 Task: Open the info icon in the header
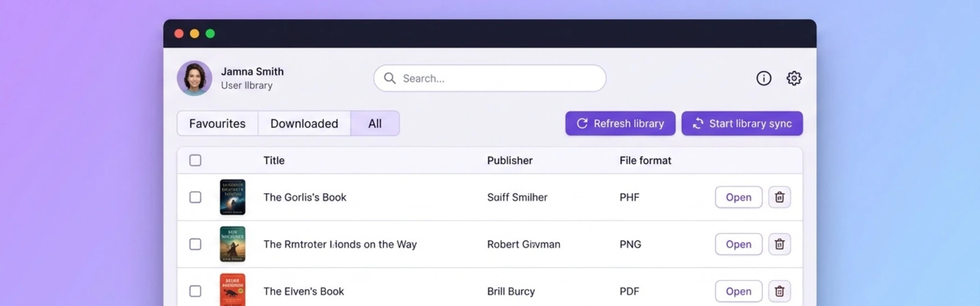click(763, 78)
